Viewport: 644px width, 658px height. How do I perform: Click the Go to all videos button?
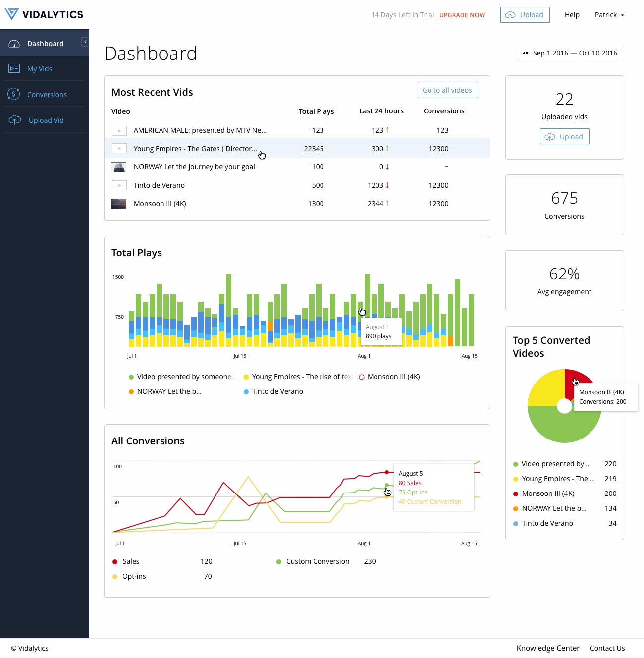coord(447,90)
